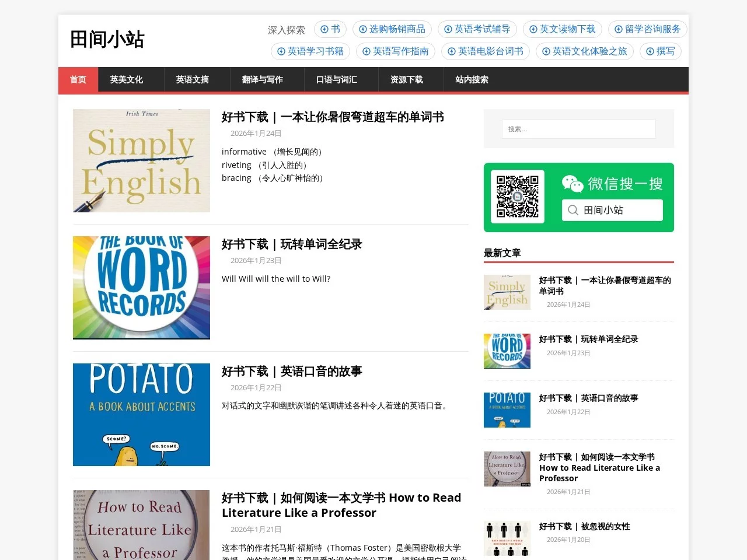Viewport: 747px width, 560px height.
Task: Open the 翻译与写作 navigation menu
Action: [x=262, y=79]
